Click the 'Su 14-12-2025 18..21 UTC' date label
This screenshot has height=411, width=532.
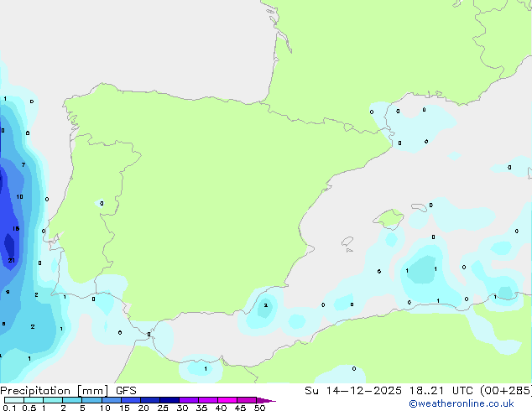389,391
